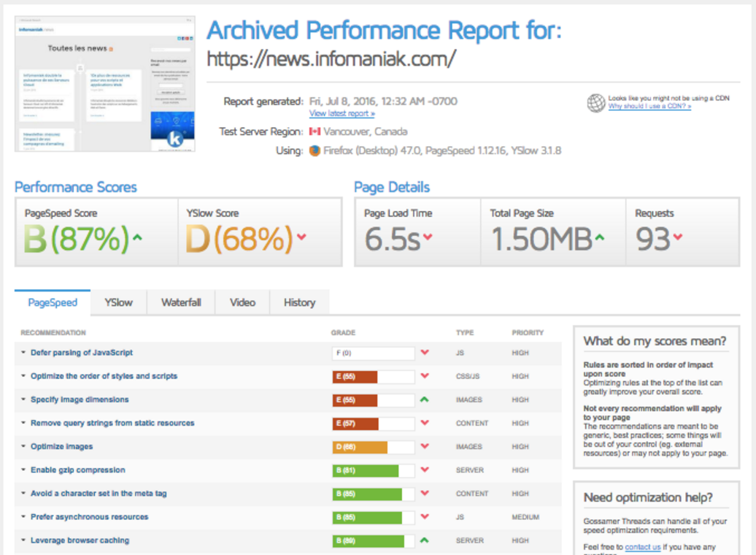Click the Canada flag icon
756x555 pixels.
coord(315,131)
